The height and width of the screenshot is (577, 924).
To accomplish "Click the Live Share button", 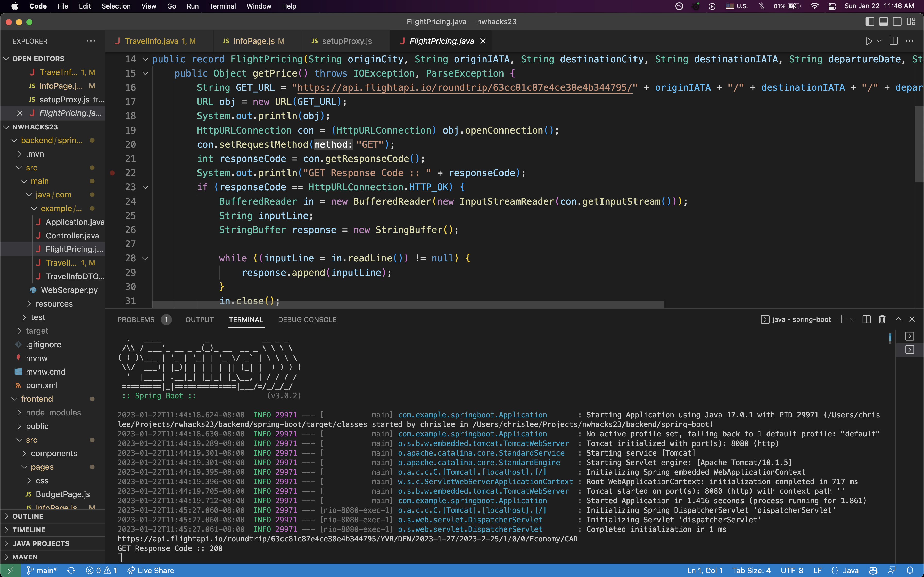I will click(x=151, y=571).
